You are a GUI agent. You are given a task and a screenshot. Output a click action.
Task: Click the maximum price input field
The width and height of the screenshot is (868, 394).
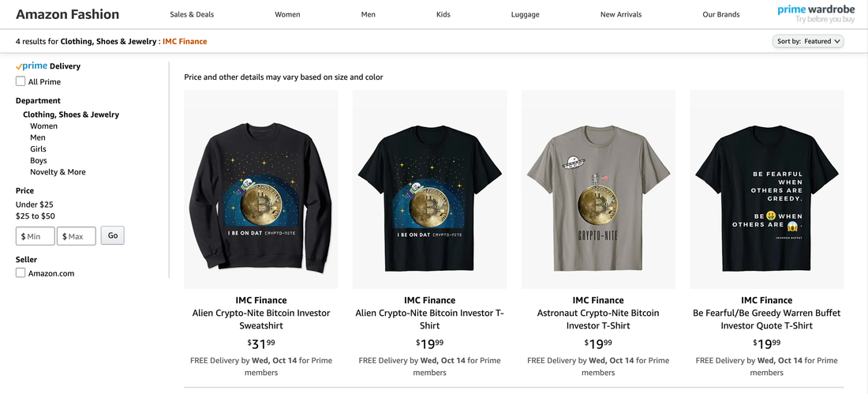pyautogui.click(x=77, y=236)
